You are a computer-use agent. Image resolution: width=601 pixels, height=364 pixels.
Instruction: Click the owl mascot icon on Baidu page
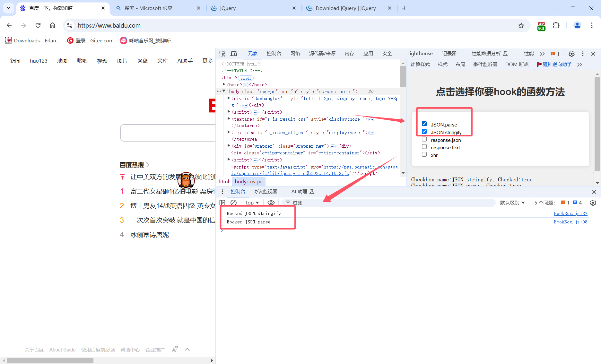point(186,180)
